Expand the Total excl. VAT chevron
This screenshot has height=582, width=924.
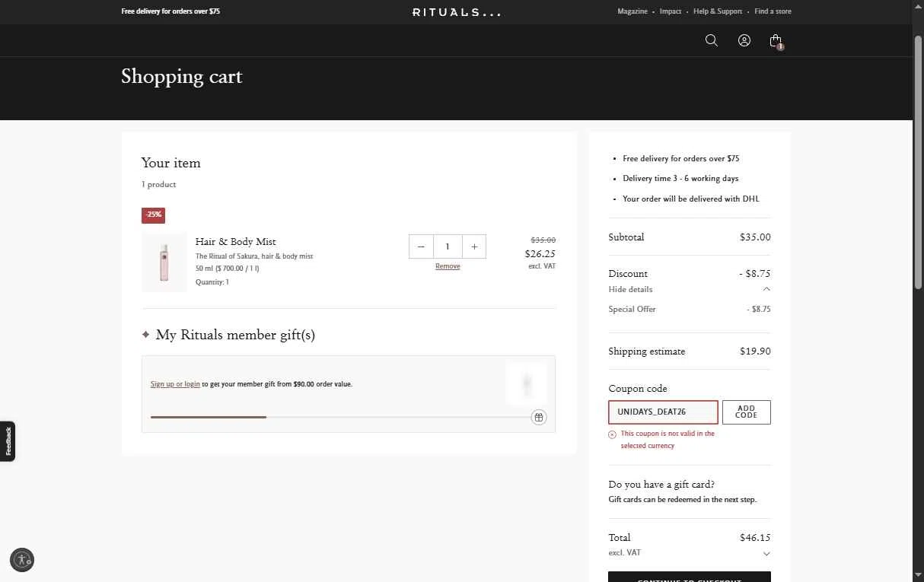coord(766,554)
